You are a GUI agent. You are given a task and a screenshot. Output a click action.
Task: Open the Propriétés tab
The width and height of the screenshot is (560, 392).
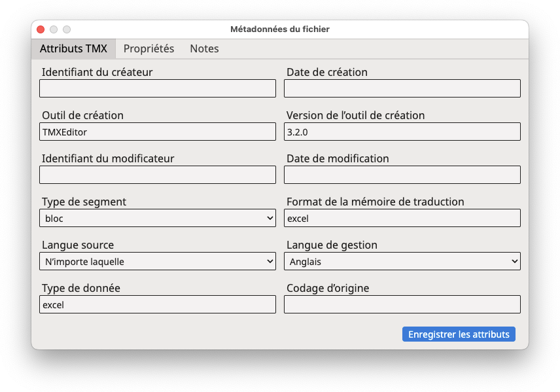(x=149, y=48)
